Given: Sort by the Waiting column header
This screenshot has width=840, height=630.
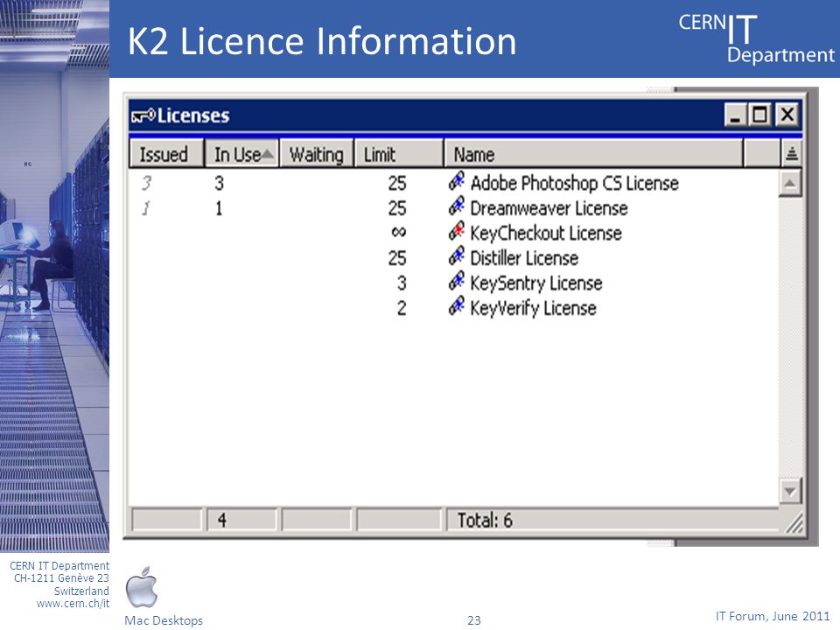Looking at the screenshot, I should tap(317, 154).
